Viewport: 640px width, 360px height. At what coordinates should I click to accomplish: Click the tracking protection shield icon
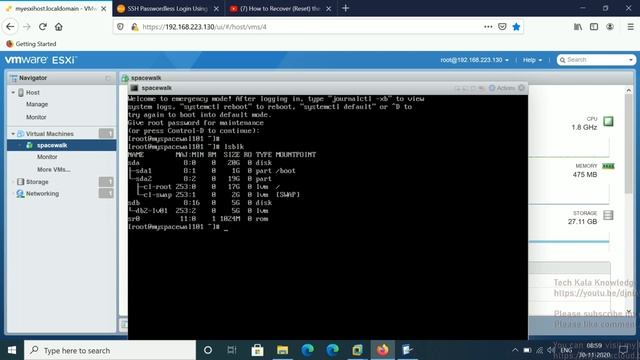tap(120, 27)
